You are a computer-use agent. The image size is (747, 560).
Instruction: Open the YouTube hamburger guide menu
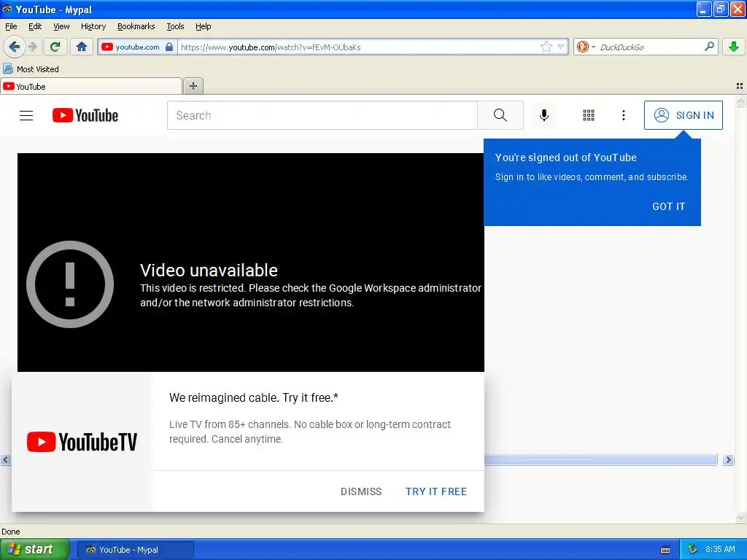(26, 115)
